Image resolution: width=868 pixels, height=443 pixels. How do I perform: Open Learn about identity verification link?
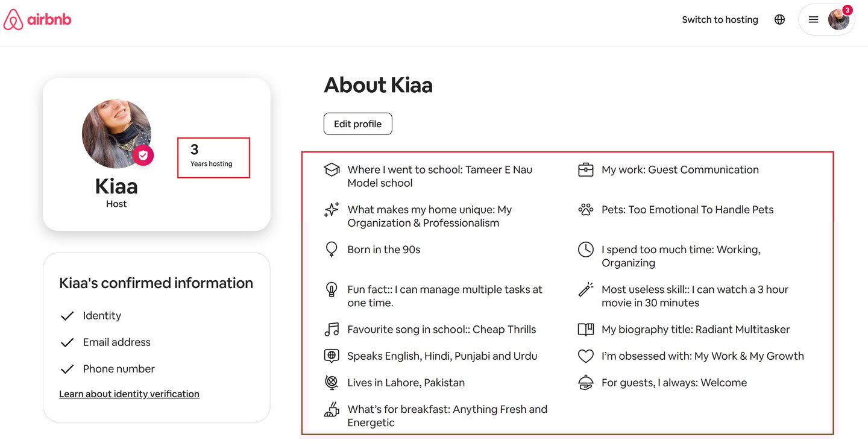coord(129,394)
